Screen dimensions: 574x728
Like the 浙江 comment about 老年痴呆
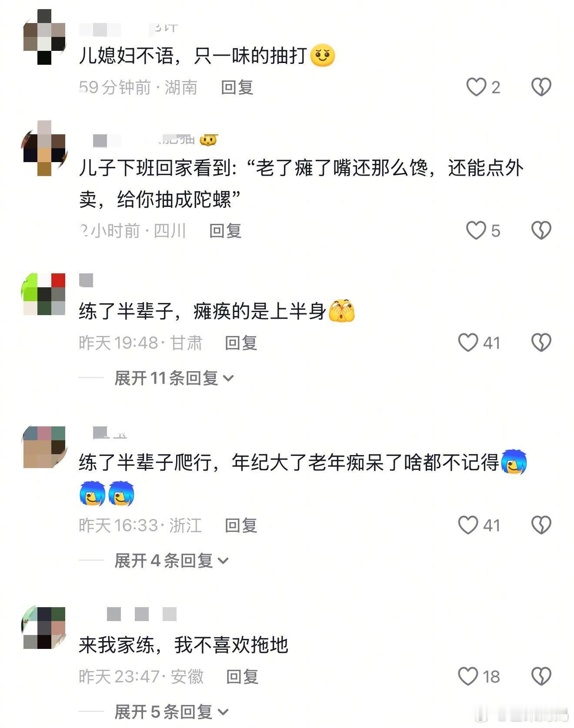(468, 525)
